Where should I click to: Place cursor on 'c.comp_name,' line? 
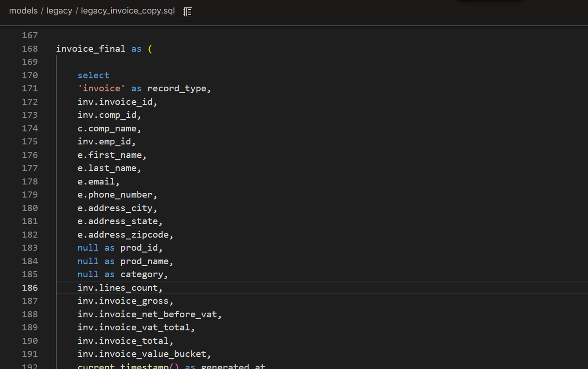point(109,128)
